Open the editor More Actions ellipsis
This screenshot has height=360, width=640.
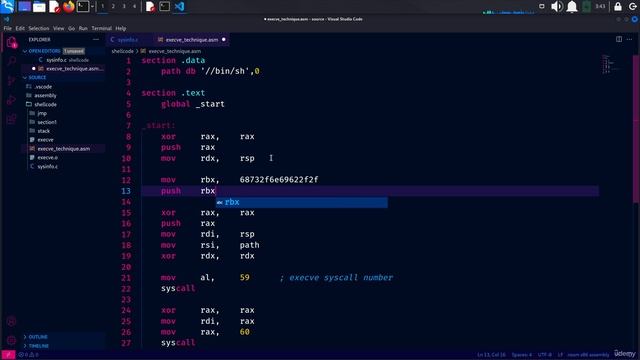629,40
